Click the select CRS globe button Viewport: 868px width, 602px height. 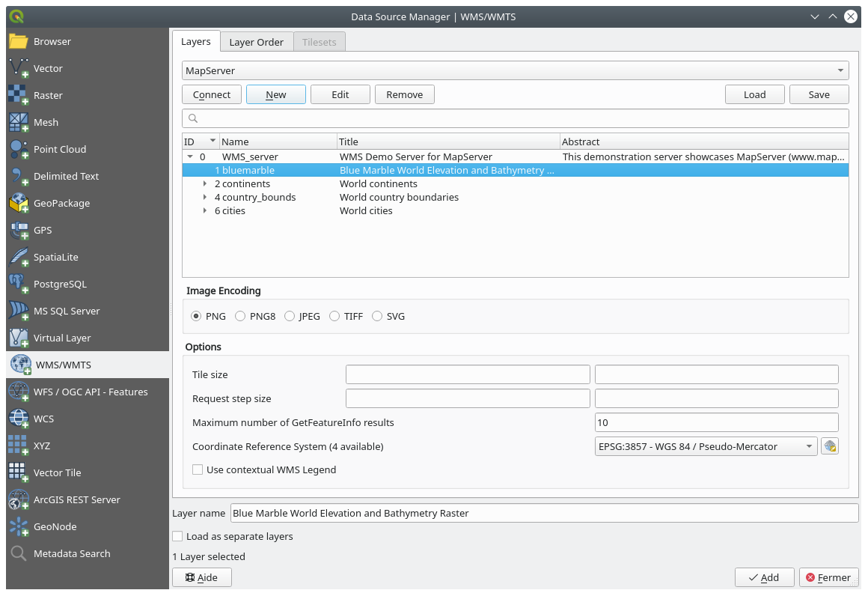pos(829,446)
